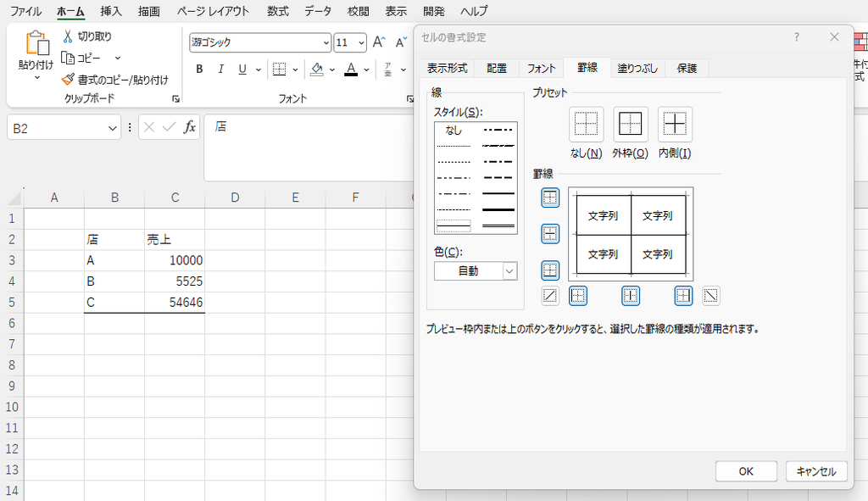Image resolution: width=868 pixels, height=501 pixels.
Task: Click the Format Painter (書式のコピー/貼り付け) icon
Action: tap(68, 80)
